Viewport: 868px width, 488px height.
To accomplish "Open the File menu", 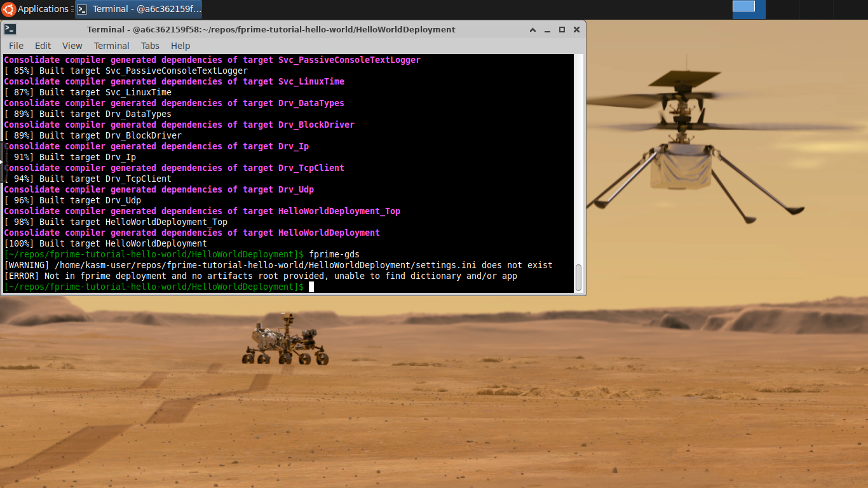I will click(x=15, y=45).
